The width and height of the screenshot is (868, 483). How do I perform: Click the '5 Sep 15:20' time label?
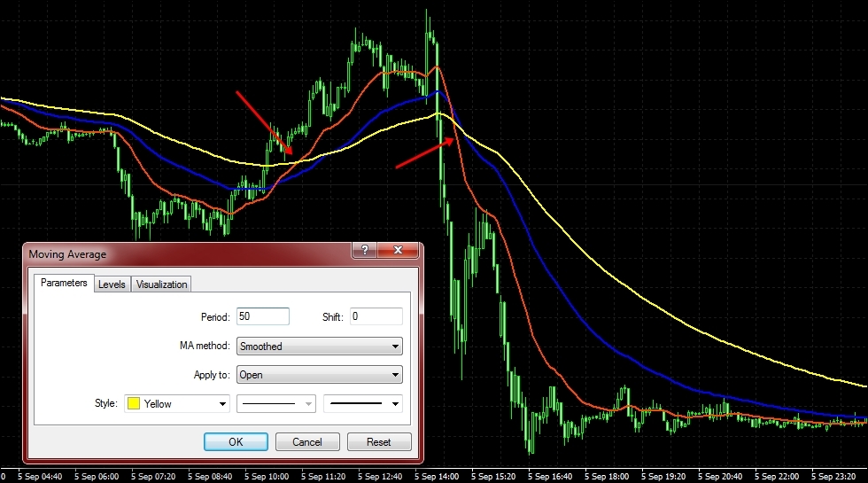pos(493,477)
